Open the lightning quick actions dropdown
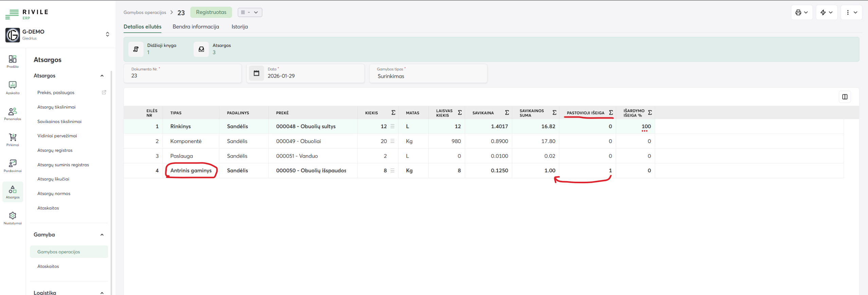Image resolution: width=868 pixels, height=295 pixels. 826,13
